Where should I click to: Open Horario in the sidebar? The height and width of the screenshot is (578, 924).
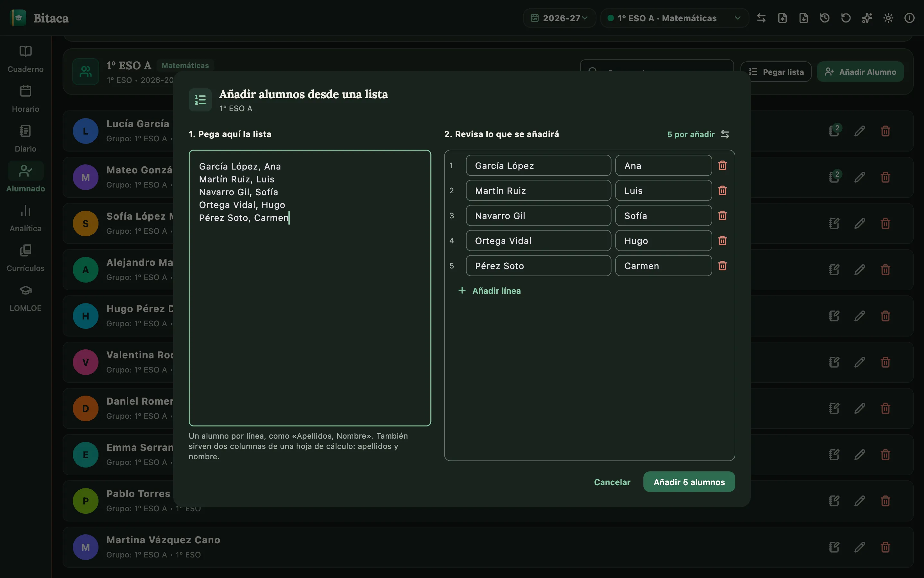[26, 99]
